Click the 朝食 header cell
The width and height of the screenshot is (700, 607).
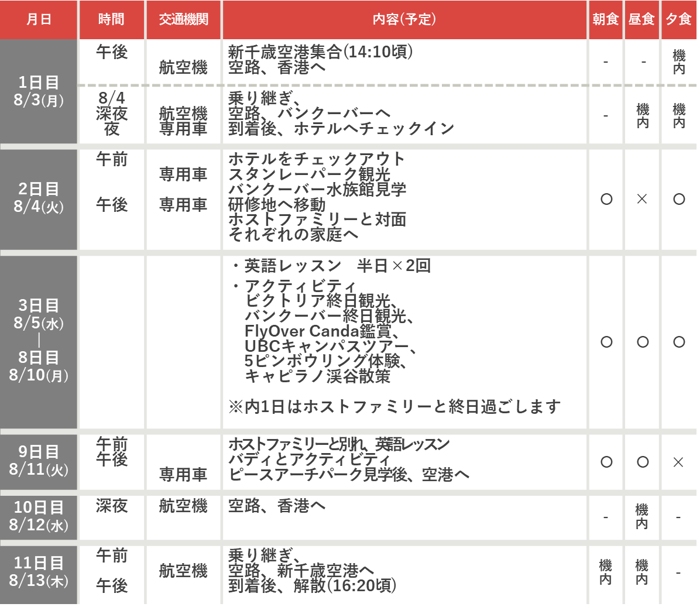click(605, 19)
